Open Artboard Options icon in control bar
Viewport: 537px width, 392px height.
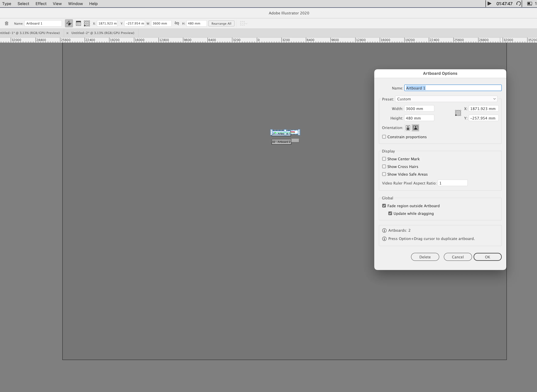coord(78,23)
